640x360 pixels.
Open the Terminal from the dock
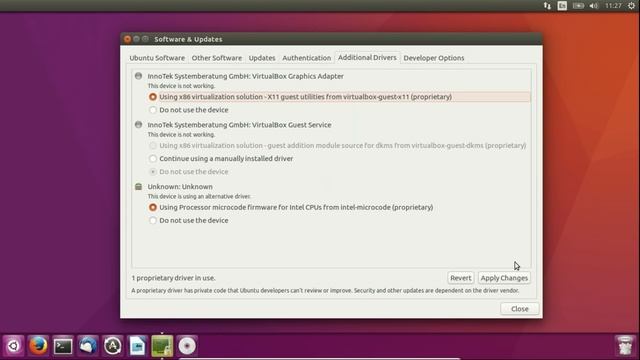63,346
